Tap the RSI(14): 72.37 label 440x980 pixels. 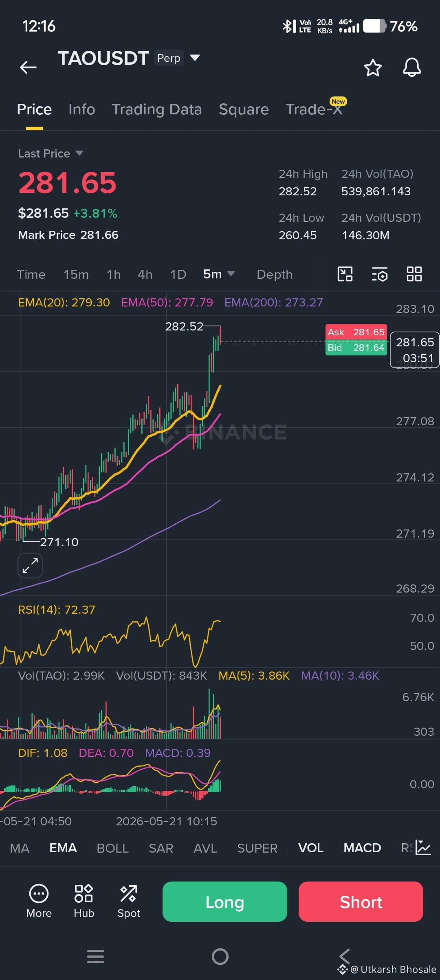(57, 610)
